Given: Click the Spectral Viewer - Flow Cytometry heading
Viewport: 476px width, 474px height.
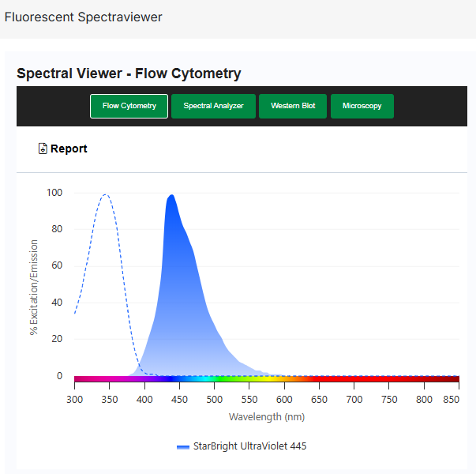Looking at the screenshot, I should tap(129, 73).
